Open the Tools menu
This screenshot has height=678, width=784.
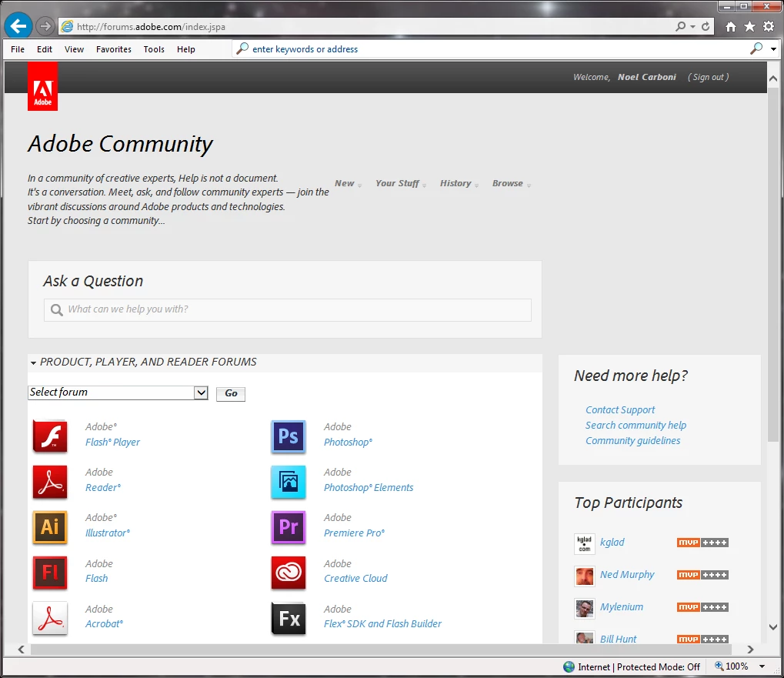154,49
